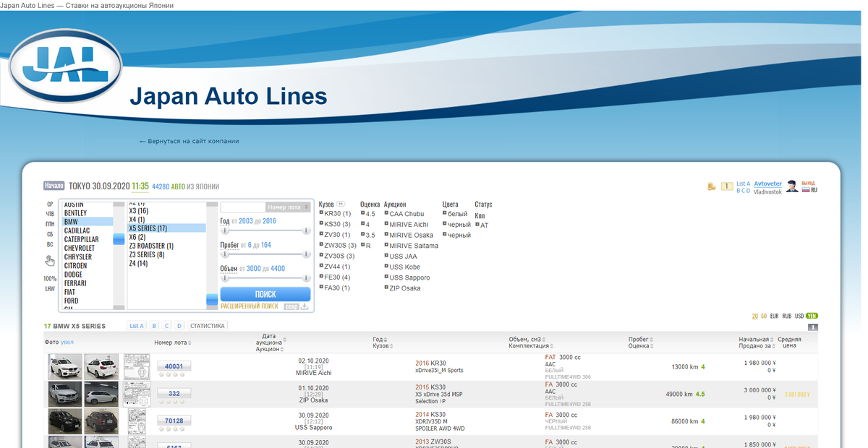Sort by the Год column
Viewport: 868px width, 448px height.
[379, 339]
